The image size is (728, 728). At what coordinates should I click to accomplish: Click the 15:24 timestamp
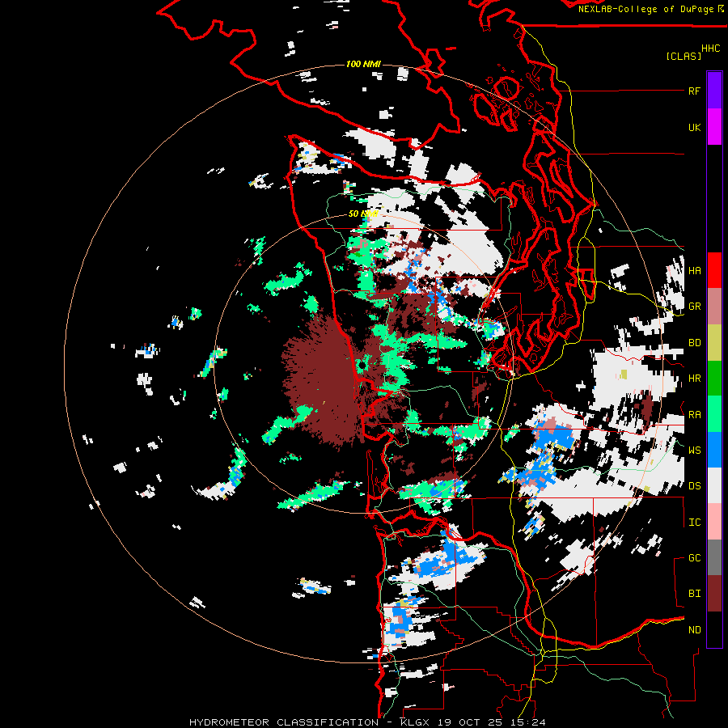530,722
